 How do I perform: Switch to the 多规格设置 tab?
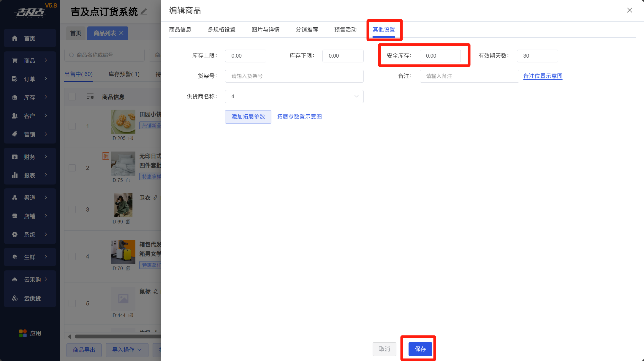pyautogui.click(x=221, y=30)
